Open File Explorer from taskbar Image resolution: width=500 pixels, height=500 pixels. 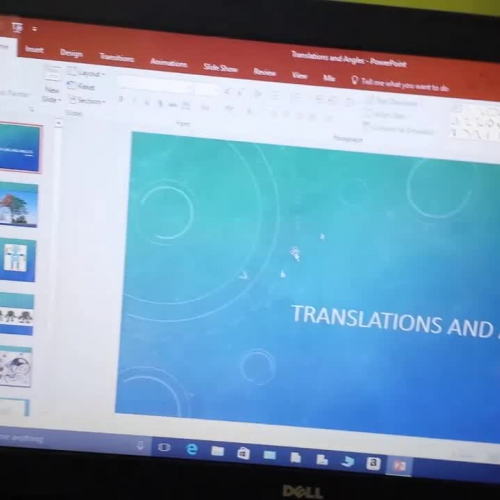[217, 451]
